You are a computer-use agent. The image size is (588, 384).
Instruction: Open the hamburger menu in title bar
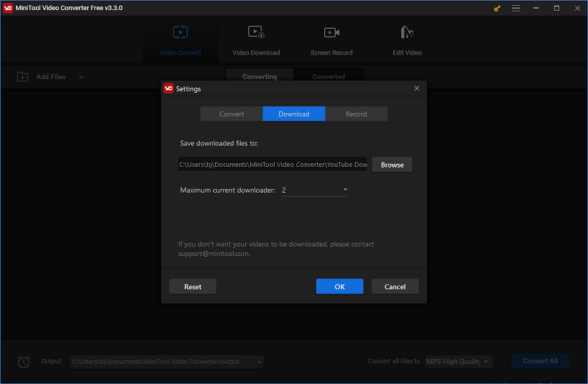516,8
